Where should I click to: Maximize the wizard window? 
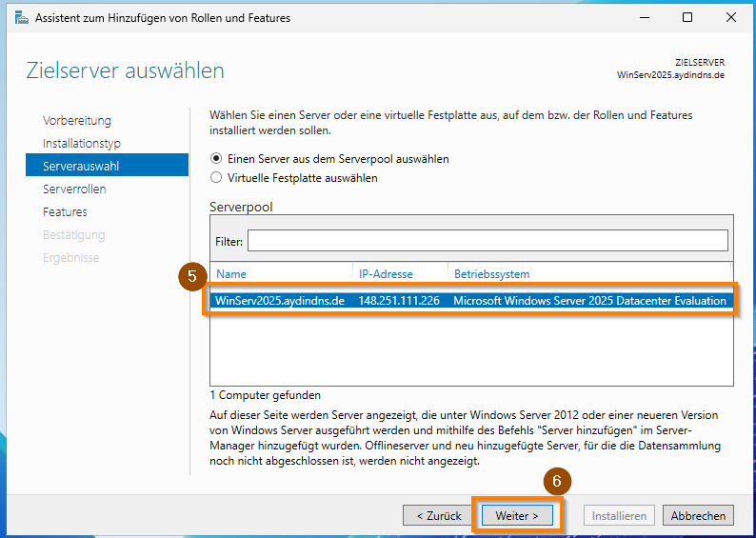coord(687,18)
